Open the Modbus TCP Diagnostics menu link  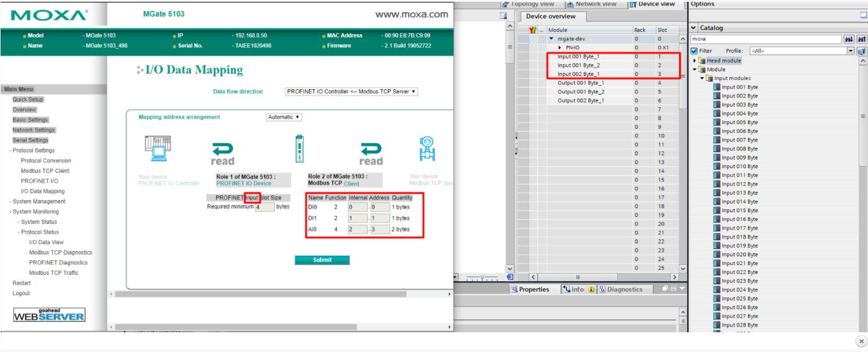click(60, 252)
